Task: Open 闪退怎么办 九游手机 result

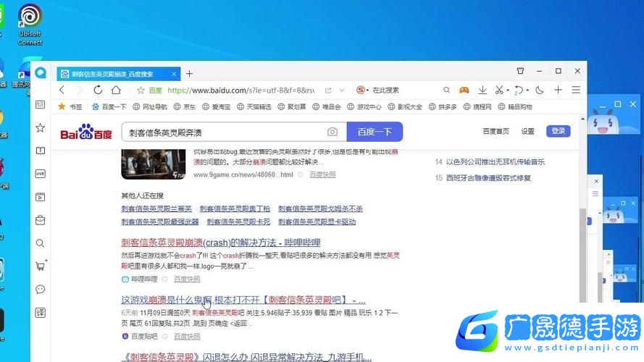Action: pyautogui.click(x=246, y=357)
